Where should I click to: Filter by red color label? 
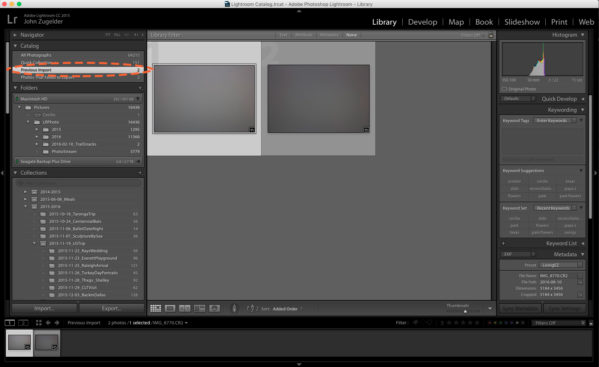490,323
